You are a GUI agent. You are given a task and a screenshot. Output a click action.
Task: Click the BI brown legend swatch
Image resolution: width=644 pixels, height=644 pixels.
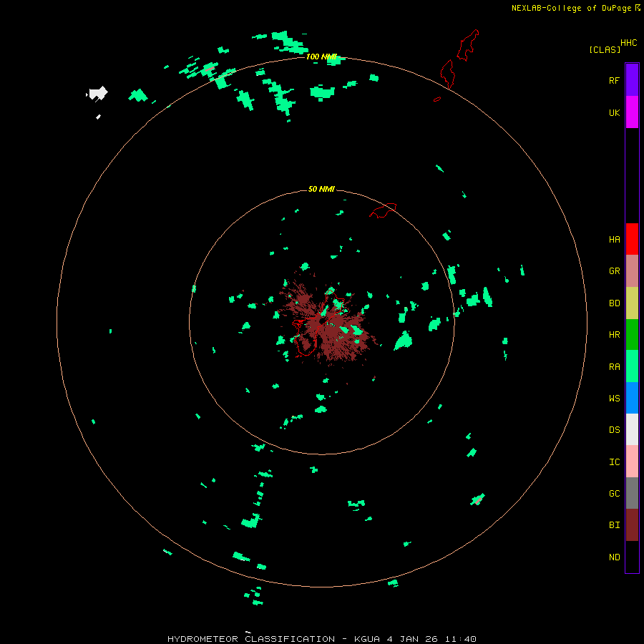632,525
